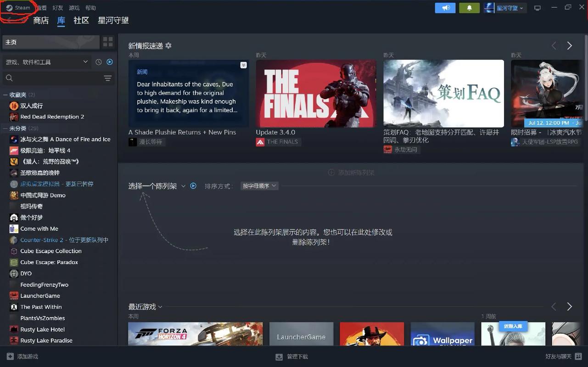Click the 添加游戏 plus icon at bottom left

[10, 356]
